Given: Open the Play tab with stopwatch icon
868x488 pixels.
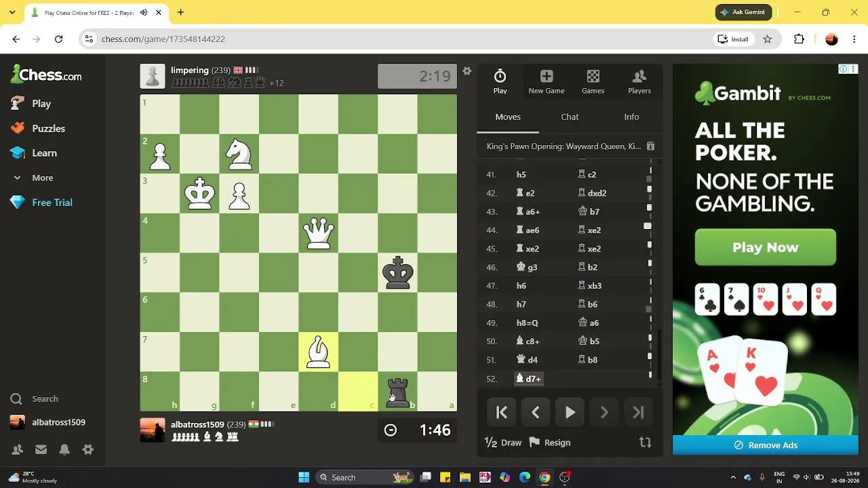Looking at the screenshot, I should tap(500, 81).
